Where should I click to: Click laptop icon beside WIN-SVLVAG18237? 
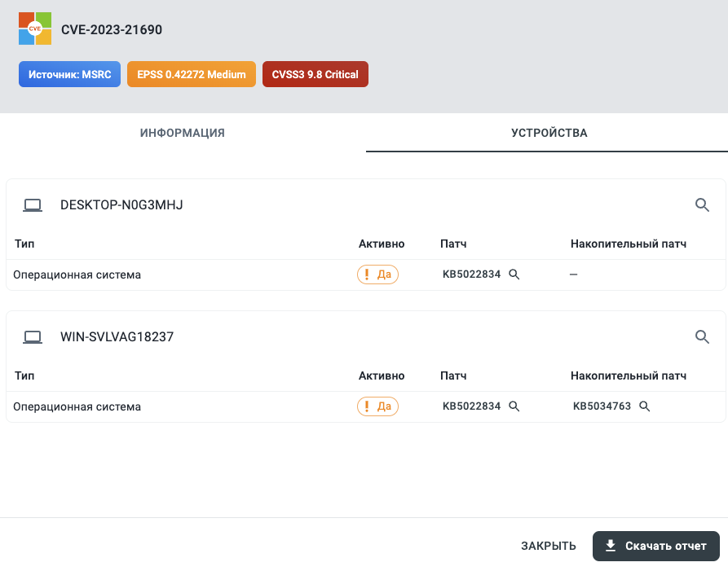[x=33, y=336]
